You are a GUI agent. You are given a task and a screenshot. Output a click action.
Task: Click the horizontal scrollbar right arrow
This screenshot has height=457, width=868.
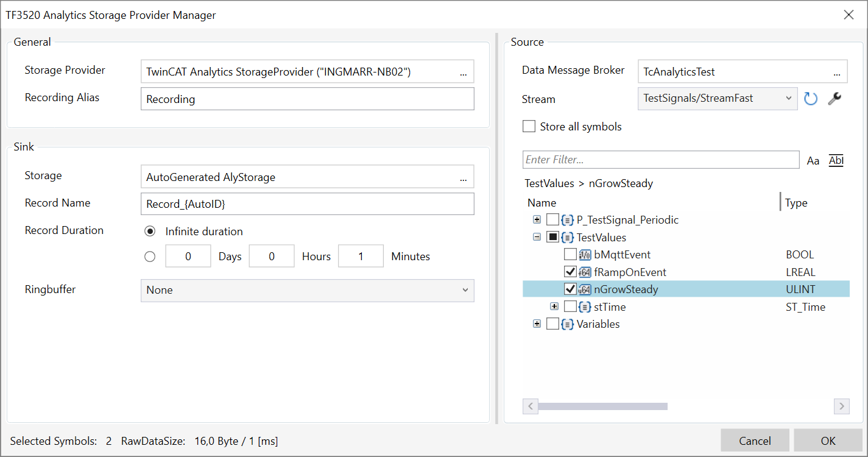click(x=841, y=406)
